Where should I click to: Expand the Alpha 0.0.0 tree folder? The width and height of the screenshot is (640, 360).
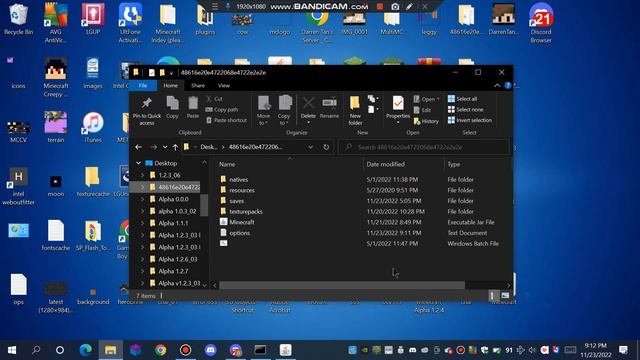pos(142,199)
